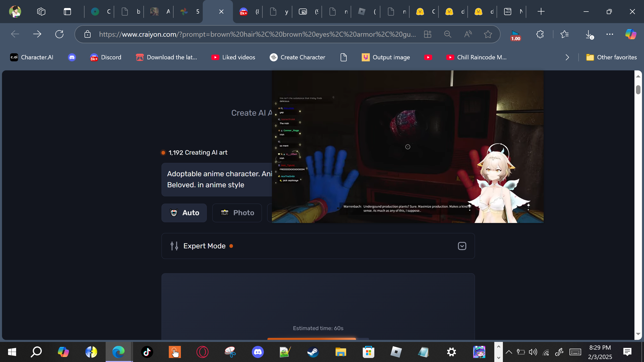This screenshot has width=644, height=362.
Task: Open the Download the lat... bookmark
Action: coord(167,57)
